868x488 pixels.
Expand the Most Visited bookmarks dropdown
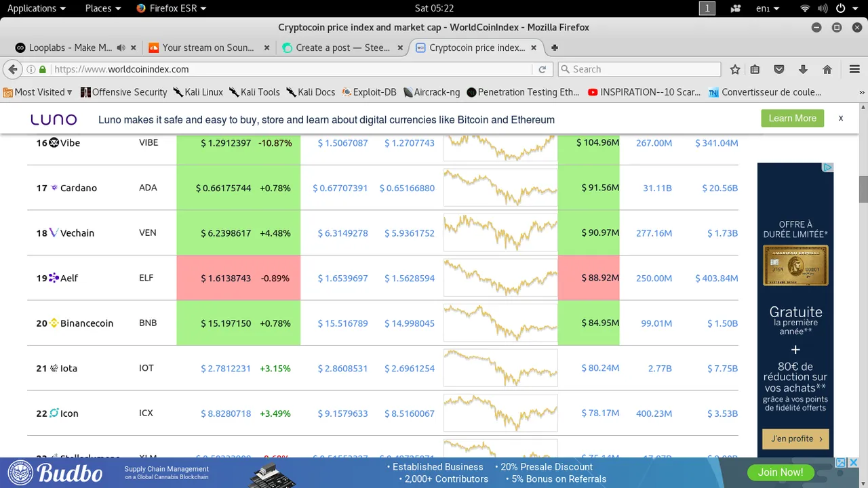click(x=38, y=92)
